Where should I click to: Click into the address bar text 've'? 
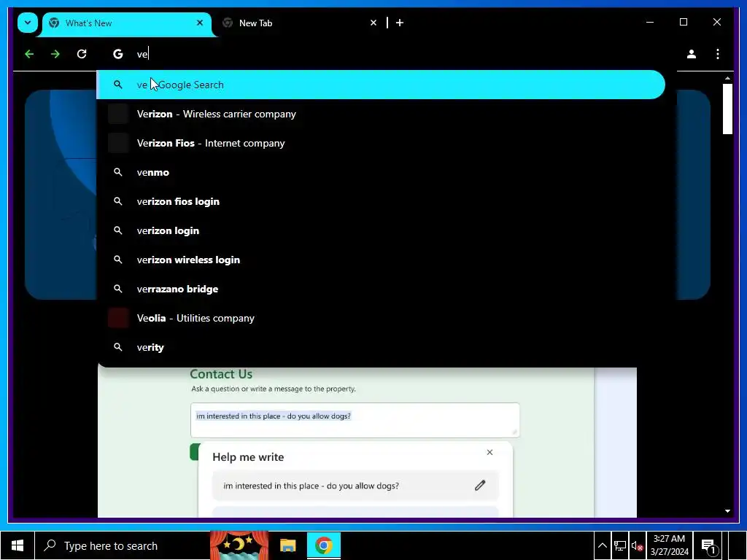point(142,54)
